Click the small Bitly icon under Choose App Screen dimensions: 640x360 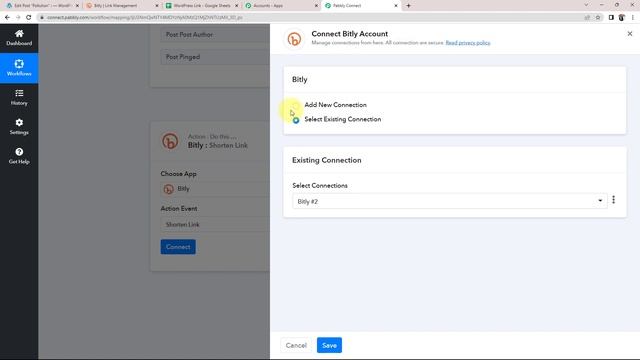tap(168, 189)
